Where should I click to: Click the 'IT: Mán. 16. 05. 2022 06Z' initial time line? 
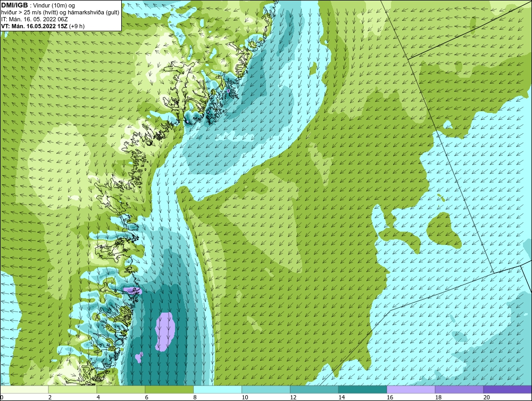point(35,19)
